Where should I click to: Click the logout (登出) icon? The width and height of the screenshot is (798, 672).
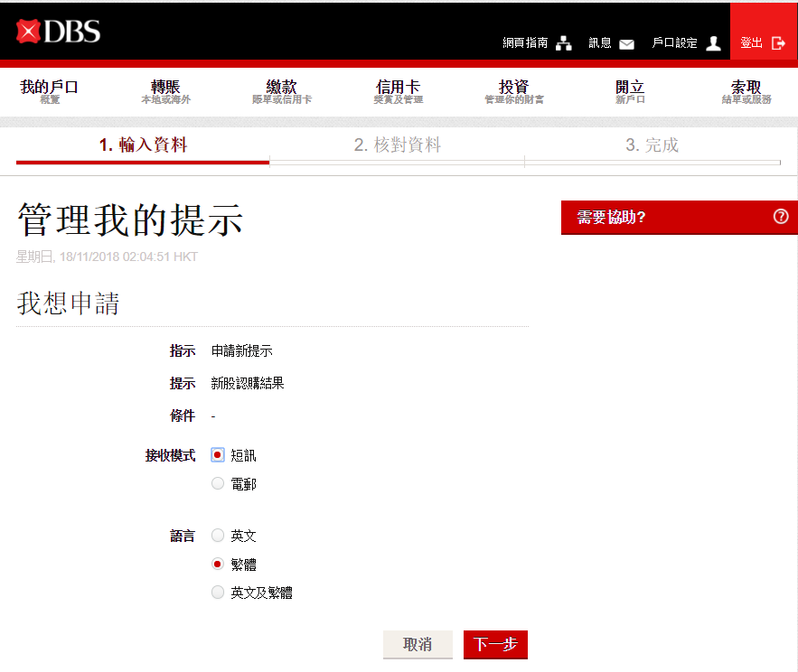point(778,42)
